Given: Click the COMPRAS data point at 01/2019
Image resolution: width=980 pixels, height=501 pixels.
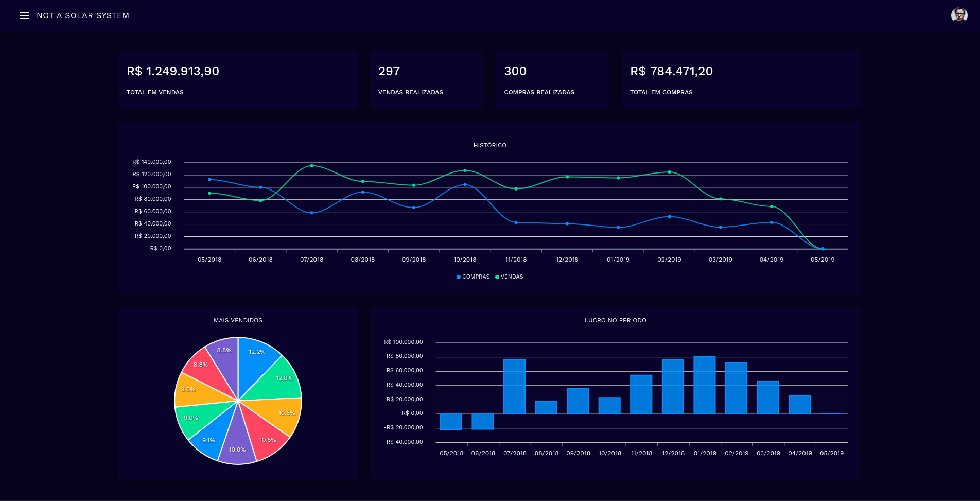Looking at the screenshot, I should coord(618,228).
